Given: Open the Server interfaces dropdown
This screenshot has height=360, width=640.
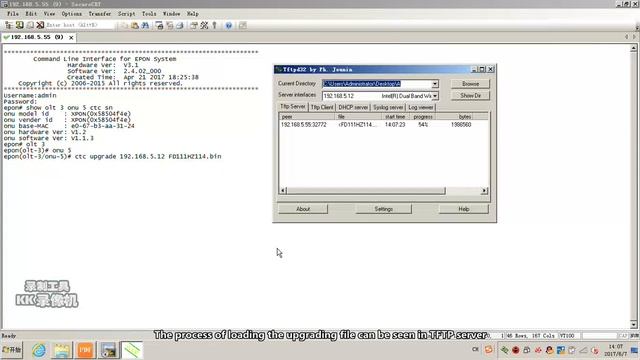Looking at the screenshot, I should pos(435,96).
